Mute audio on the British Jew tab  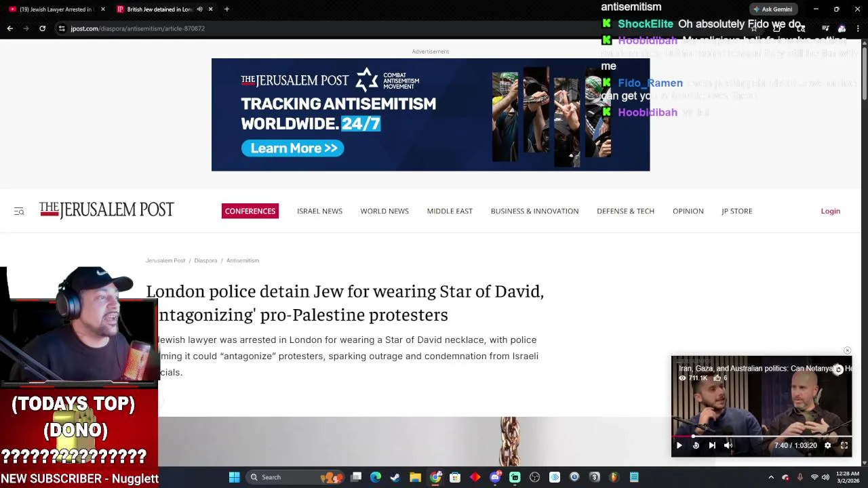[199, 9]
